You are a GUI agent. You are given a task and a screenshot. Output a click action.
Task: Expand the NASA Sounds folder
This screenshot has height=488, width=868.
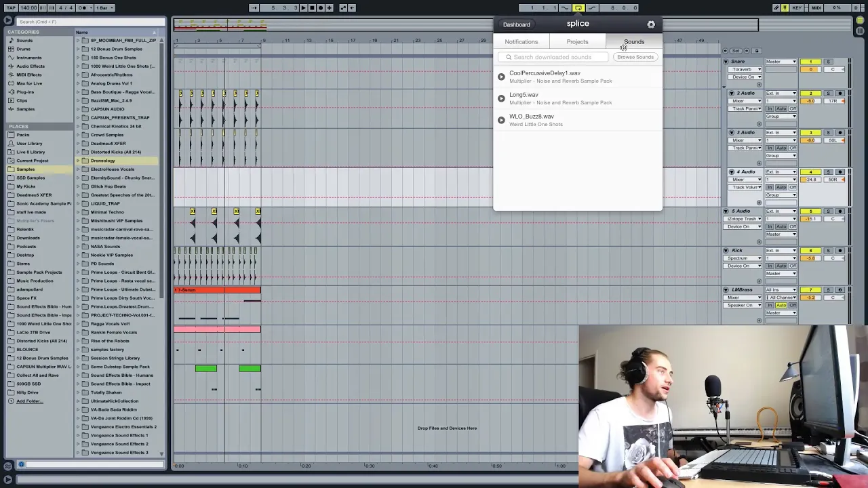point(78,247)
